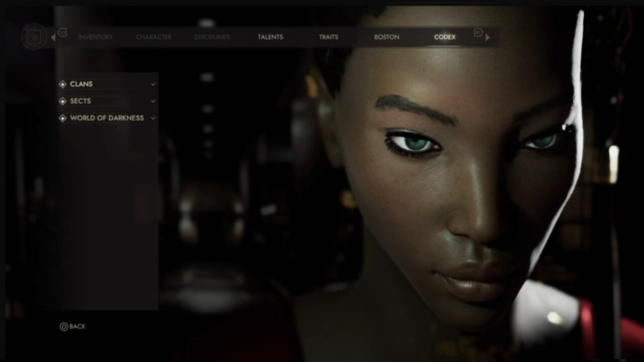Open the Disciplines tab
This screenshot has height=362, width=644.
pos(212,37)
